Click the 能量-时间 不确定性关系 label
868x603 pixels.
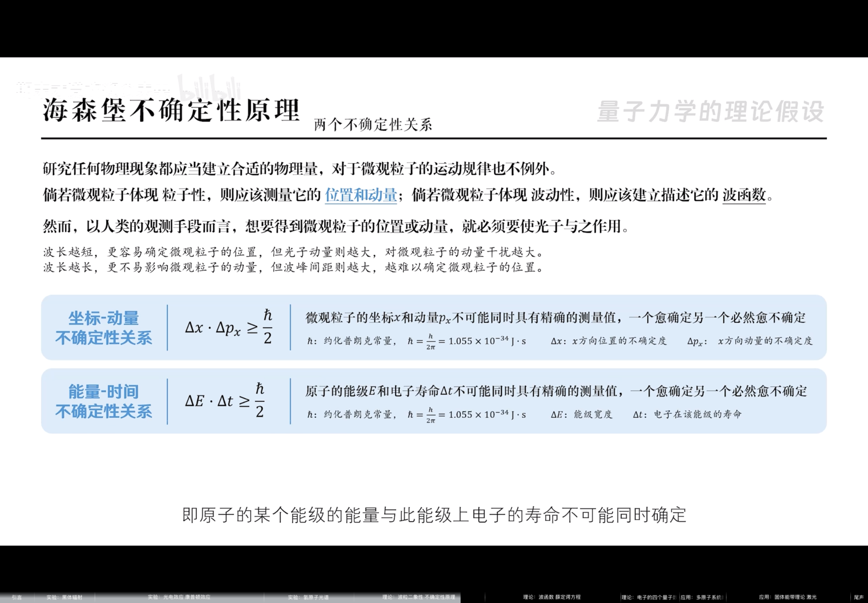pyautogui.click(x=104, y=401)
